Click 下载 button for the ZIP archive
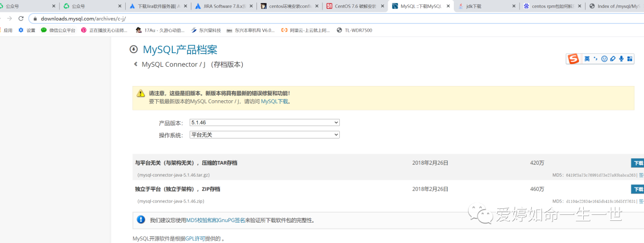 tap(637, 189)
